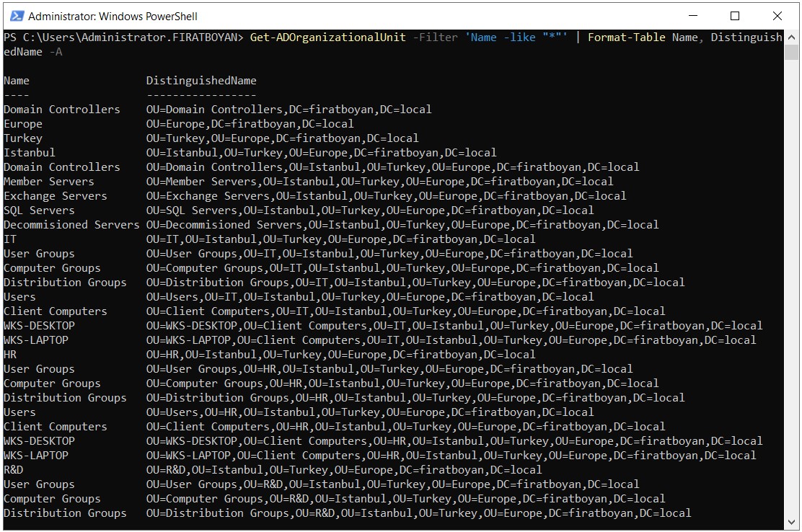The image size is (802, 532).
Task: Click OU=Distribution Groups,OU=R&D distinguished name
Action: point(418,513)
